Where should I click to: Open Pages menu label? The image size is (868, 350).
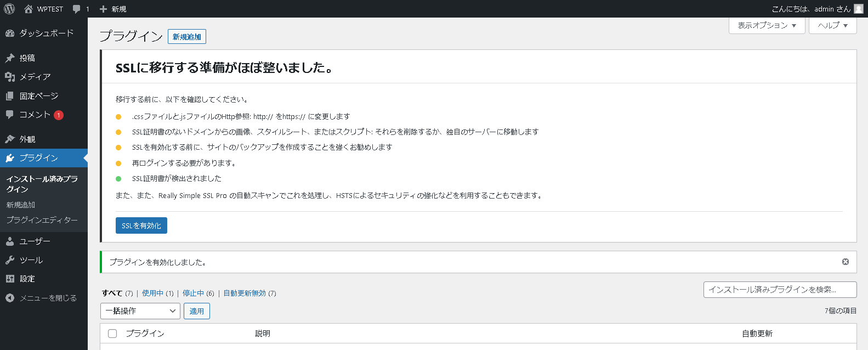click(x=39, y=95)
